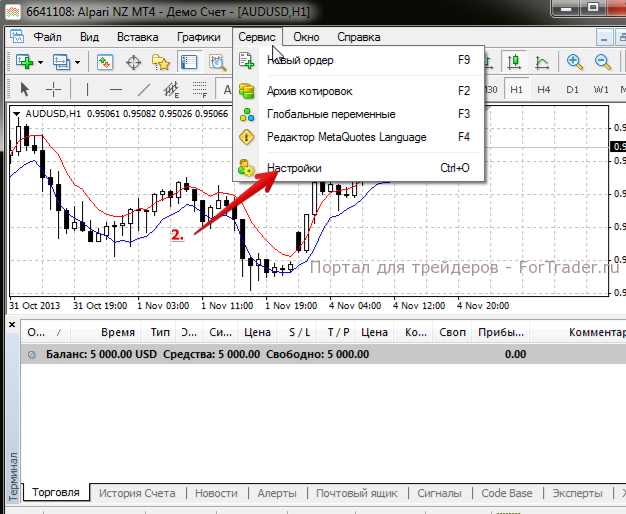Switch to the Сигналы tab
Screen dimensions: 626x514
click(x=439, y=493)
